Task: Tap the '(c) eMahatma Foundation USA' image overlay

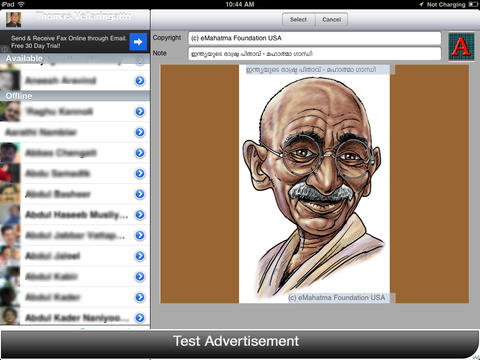Action: (x=337, y=298)
